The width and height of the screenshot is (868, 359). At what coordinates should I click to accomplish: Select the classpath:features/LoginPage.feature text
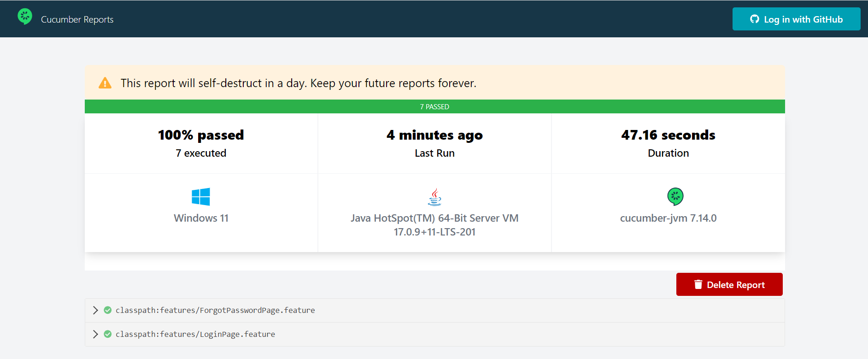coord(195,334)
